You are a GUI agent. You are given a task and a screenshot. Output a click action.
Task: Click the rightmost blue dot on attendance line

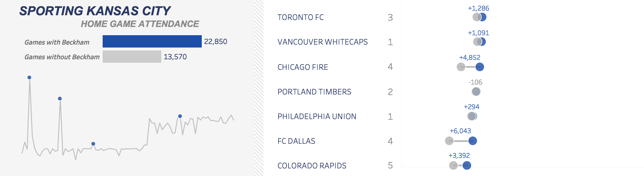(180, 116)
